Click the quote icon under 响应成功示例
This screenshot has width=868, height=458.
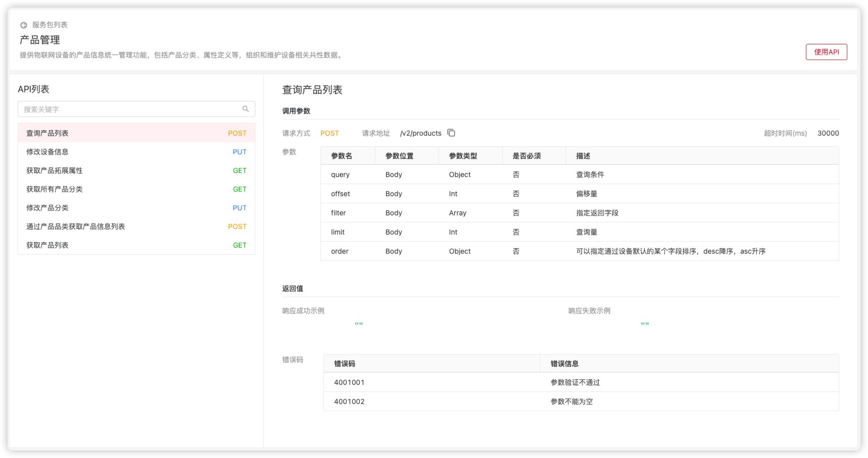click(359, 323)
